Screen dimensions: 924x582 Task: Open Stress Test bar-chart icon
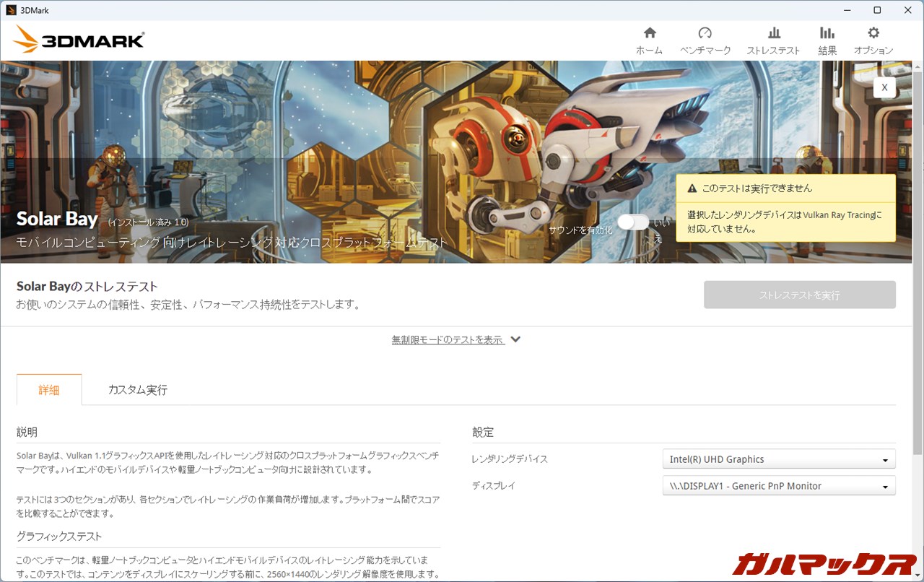[x=774, y=33]
